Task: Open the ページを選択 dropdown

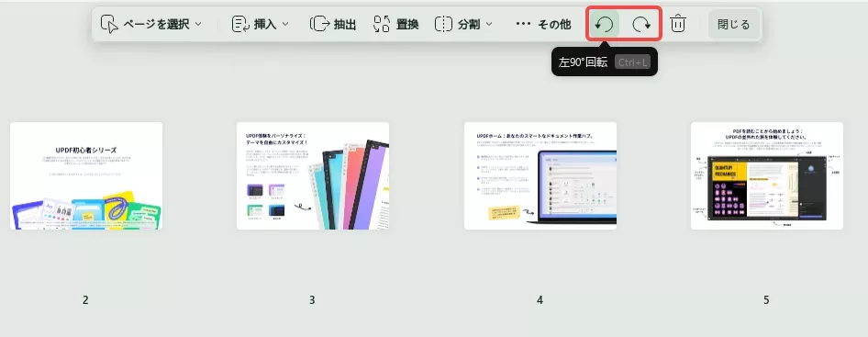Action: [151, 24]
